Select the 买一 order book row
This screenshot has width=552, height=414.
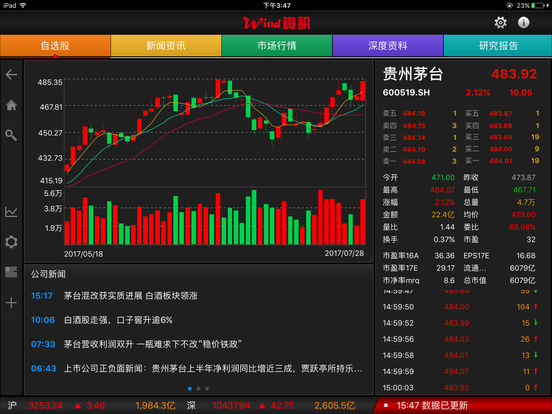502,161
